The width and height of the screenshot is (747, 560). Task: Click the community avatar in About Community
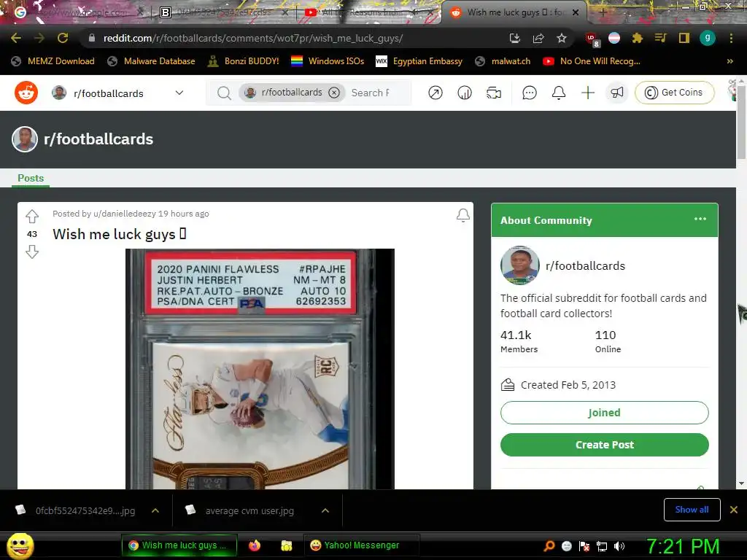[x=519, y=265]
